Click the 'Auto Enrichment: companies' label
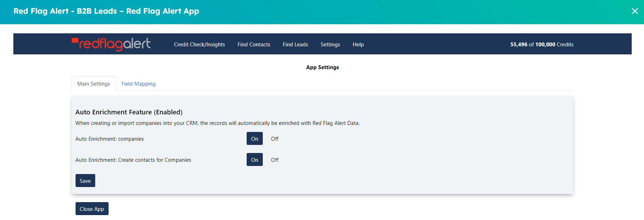The image size is (644, 220). point(110,139)
